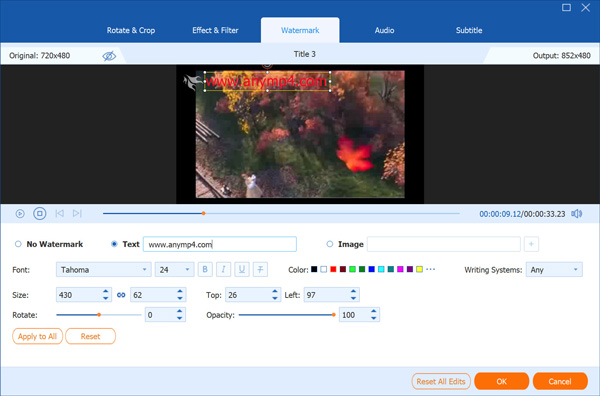Increase the watermark height value
The height and width of the screenshot is (396, 600).
[180, 292]
